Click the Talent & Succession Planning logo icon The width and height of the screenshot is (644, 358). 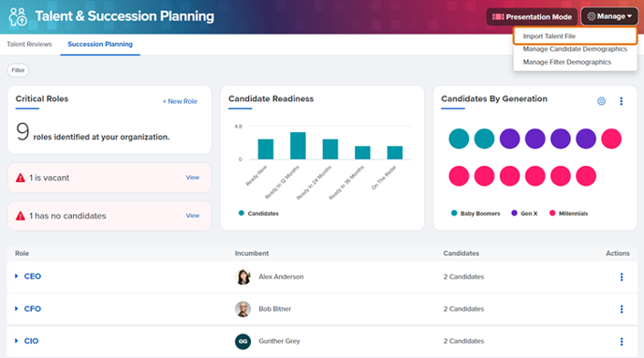pyautogui.click(x=18, y=17)
